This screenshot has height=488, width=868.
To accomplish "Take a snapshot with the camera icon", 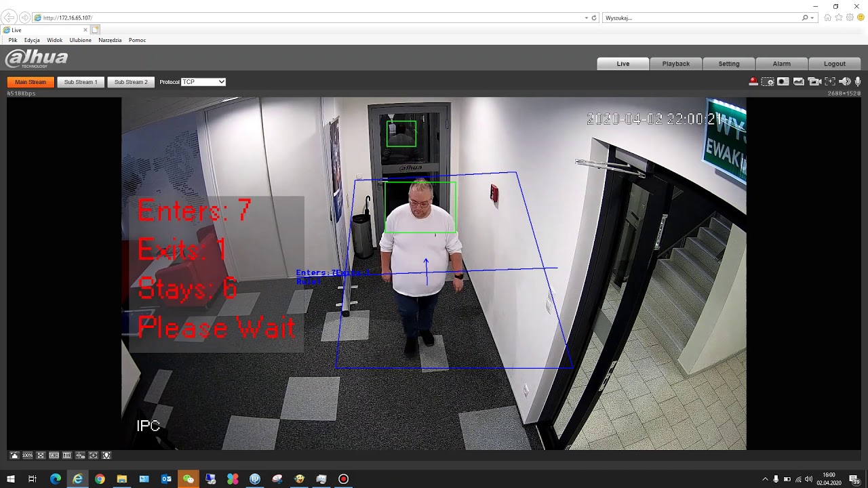I will click(x=783, y=82).
